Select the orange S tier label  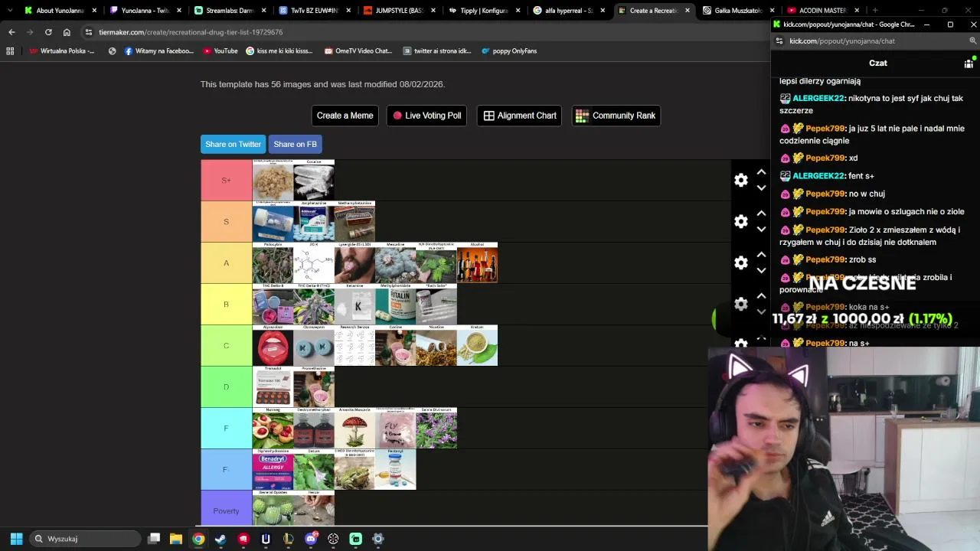coord(226,221)
